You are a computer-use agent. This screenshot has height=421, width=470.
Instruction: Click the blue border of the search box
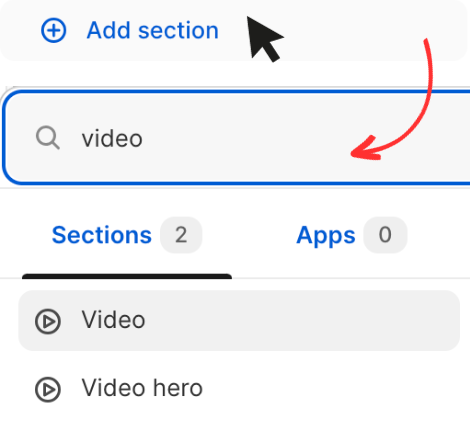coord(233,91)
